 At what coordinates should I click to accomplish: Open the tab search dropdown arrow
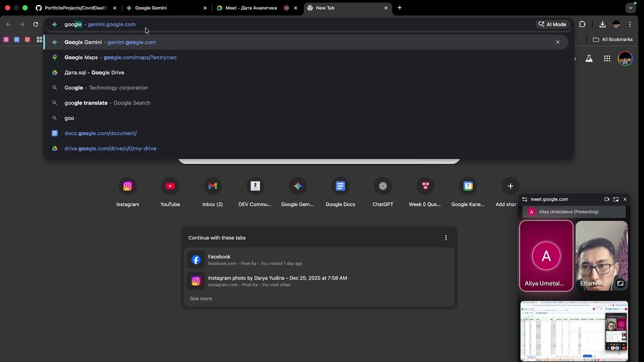[630, 8]
